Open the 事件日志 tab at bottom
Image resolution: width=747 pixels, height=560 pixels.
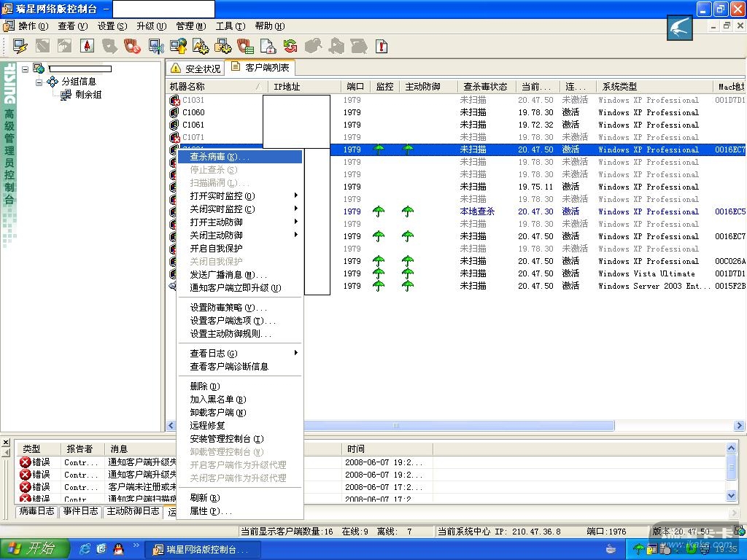click(x=80, y=511)
